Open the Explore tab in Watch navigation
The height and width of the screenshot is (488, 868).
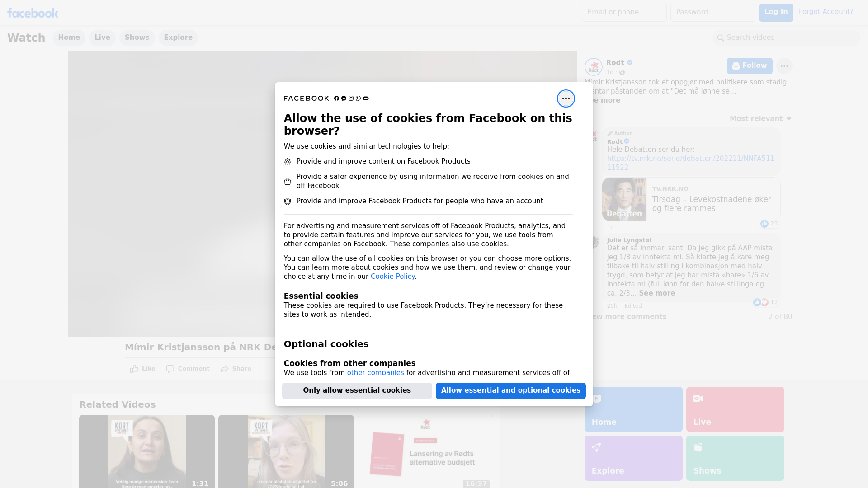[x=178, y=38]
